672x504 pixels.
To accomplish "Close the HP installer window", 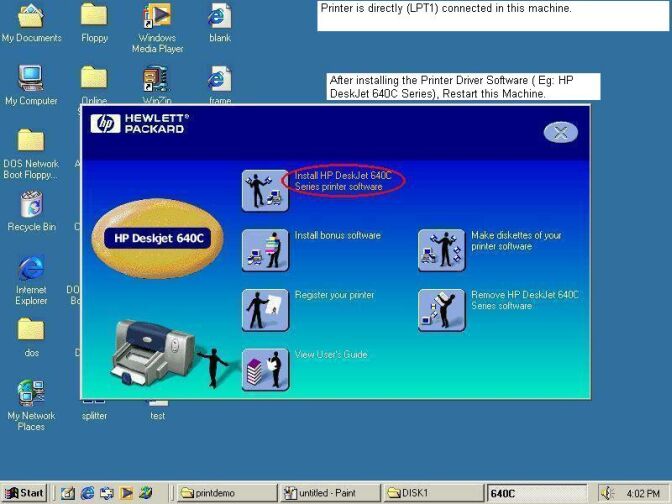I will tap(561, 132).
